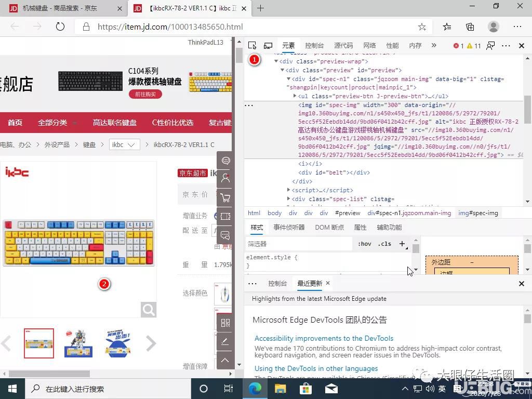Open 首页 in store navigation
Image resolution: width=532 pixels, height=399 pixels.
click(x=15, y=123)
